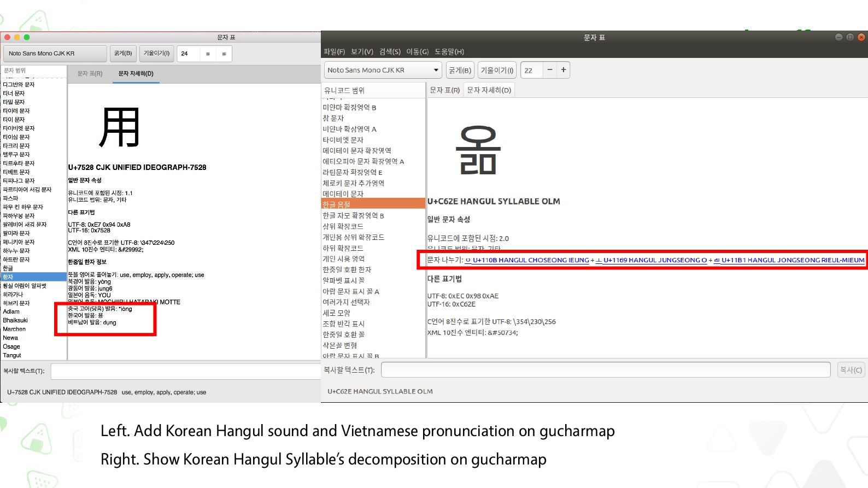Open the 도움말(H) menu
The width and height of the screenshot is (868, 488).
click(x=449, y=51)
